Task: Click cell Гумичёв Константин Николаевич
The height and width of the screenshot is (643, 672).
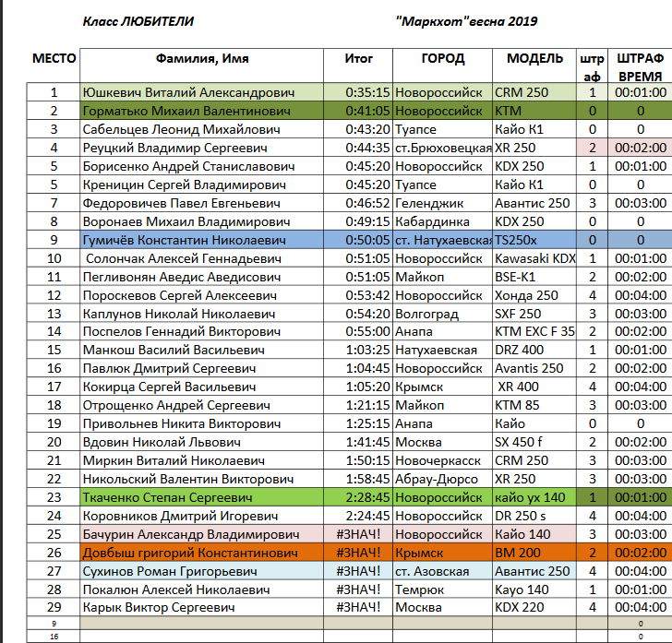Action: pyautogui.click(x=202, y=240)
